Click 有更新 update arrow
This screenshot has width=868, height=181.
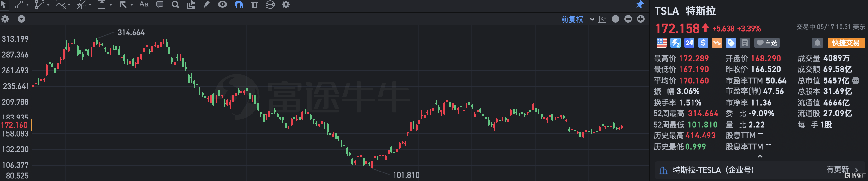pyautogui.click(x=856, y=170)
